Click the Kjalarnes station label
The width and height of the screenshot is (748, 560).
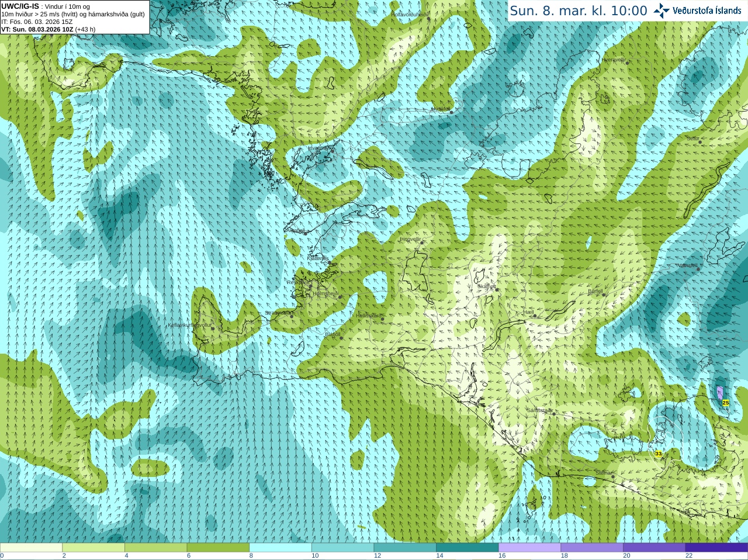[x=318, y=258]
